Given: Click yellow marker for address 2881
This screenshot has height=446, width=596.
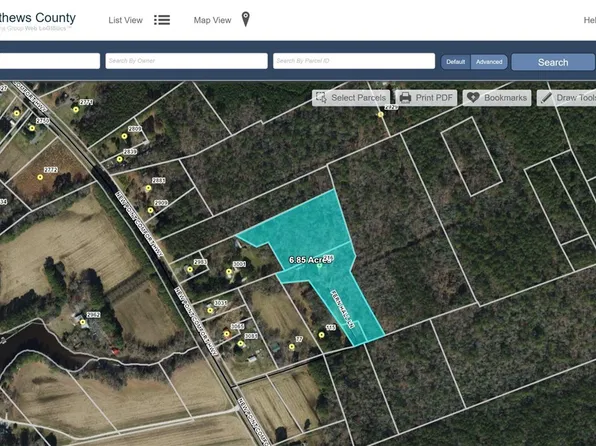Looking at the screenshot, I should [x=148, y=188].
